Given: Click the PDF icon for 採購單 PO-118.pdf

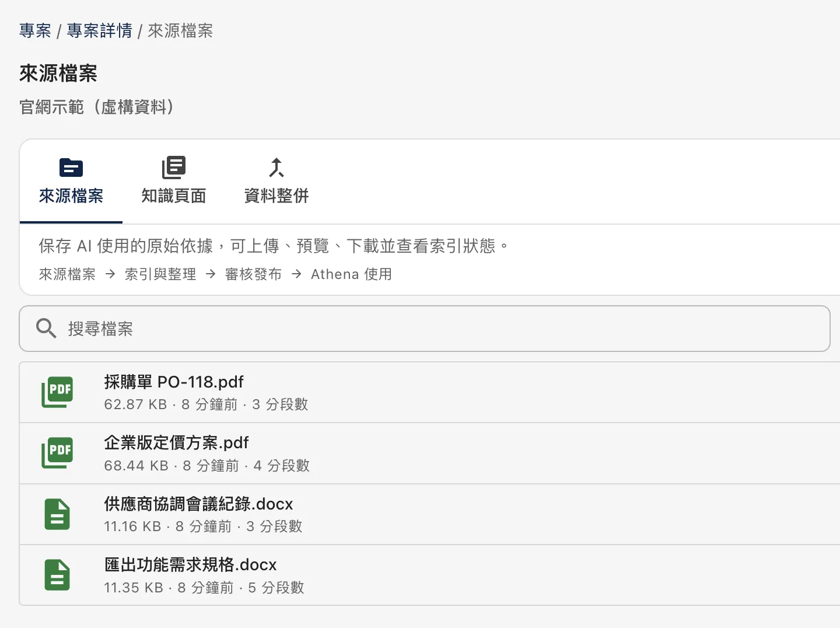Looking at the screenshot, I should click(x=57, y=392).
